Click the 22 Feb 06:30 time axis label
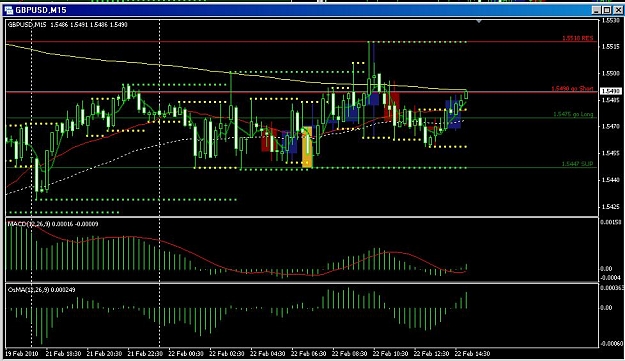This screenshot has width=625, height=361. pyautogui.click(x=309, y=353)
